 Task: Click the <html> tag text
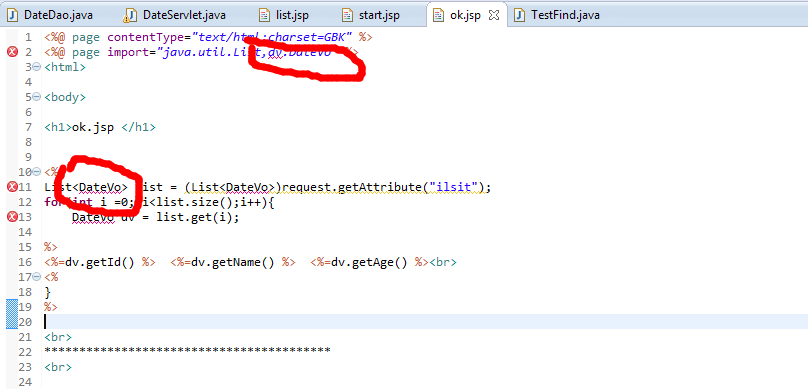pyautogui.click(x=65, y=67)
